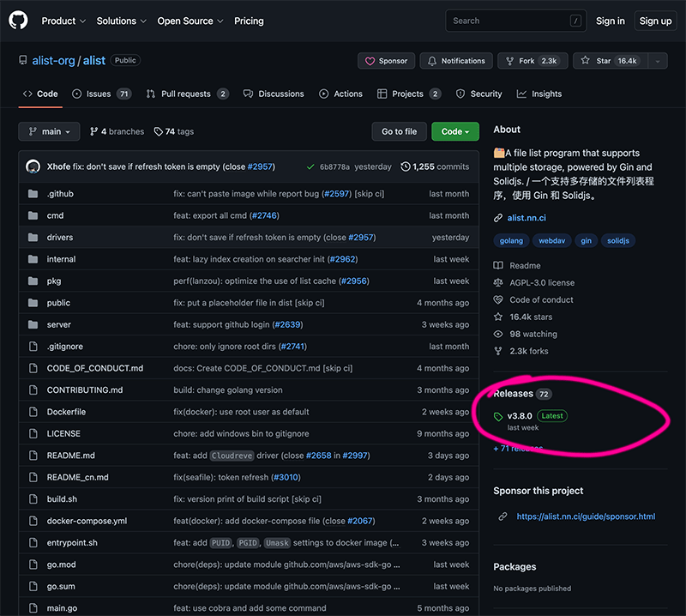This screenshot has width=686, height=616.
Task: Open the Open Source dropdown
Action: (190, 21)
